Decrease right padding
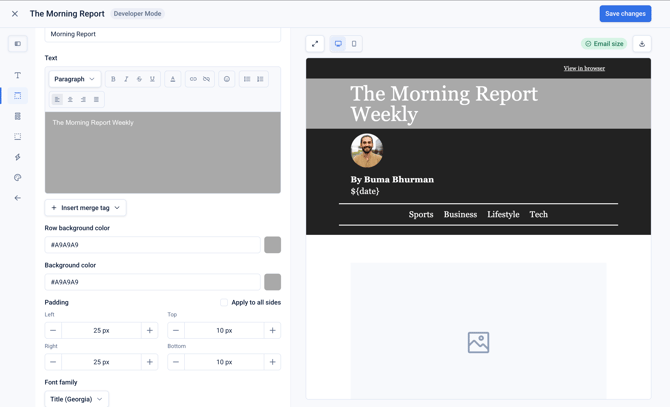This screenshot has width=670, height=407. pos(53,362)
